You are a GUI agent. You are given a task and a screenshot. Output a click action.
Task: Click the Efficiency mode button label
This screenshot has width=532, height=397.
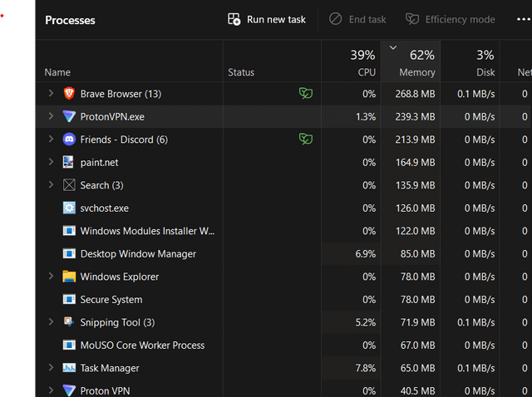pos(460,20)
